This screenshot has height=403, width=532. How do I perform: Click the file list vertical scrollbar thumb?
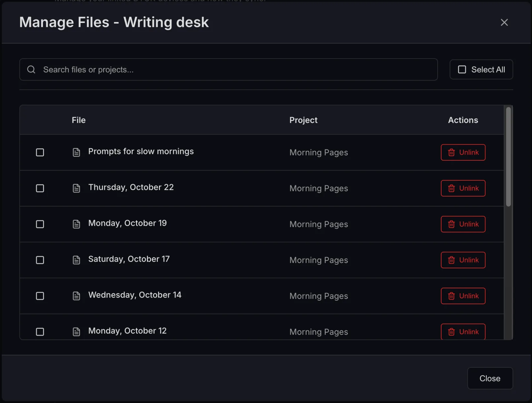coord(508,157)
